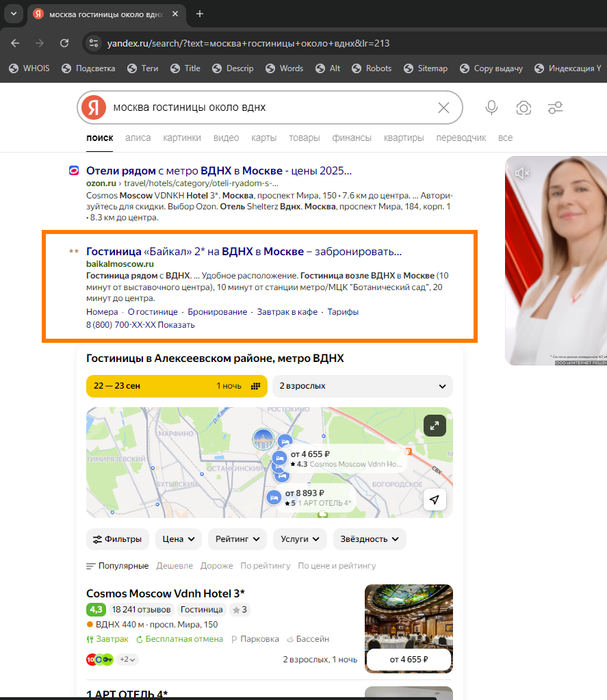Click the microphone voice search icon
Image resolution: width=607 pixels, height=700 pixels.
coord(491,107)
